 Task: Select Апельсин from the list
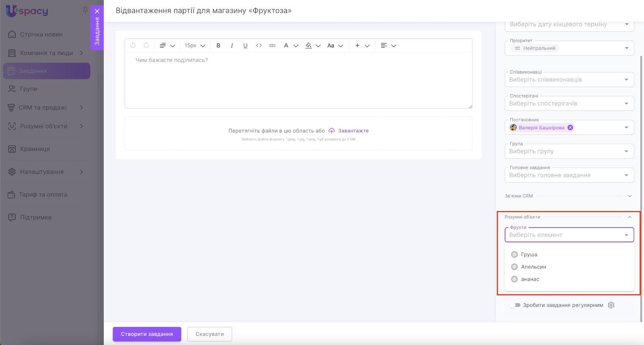(569, 267)
